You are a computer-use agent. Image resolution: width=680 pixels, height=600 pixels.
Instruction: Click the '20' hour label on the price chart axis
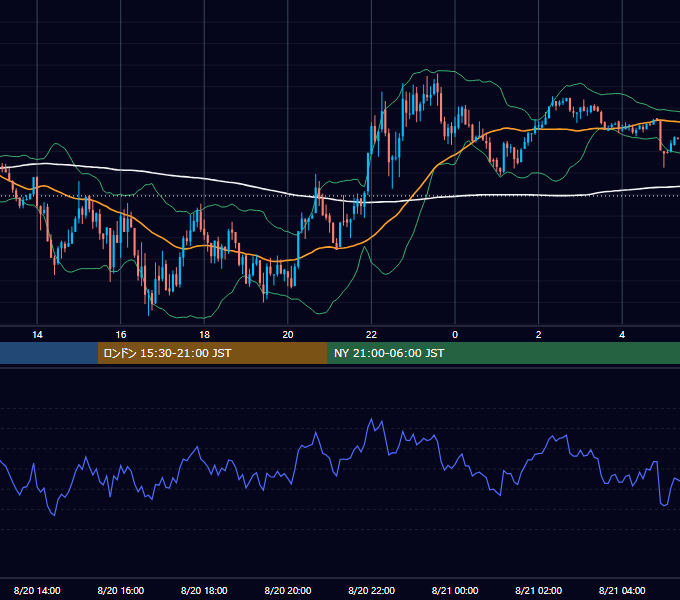pos(288,335)
